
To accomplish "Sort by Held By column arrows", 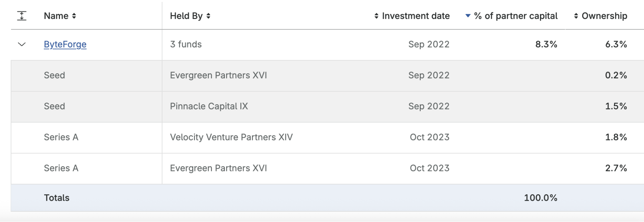I will click(x=208, y=16).
